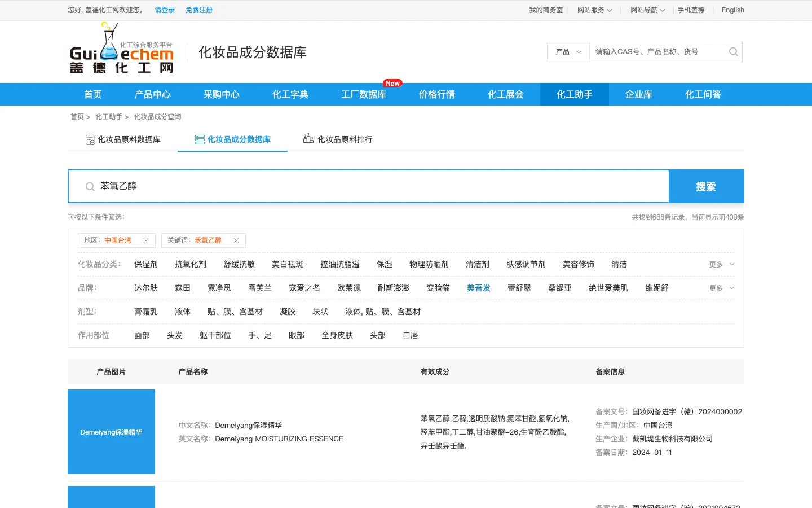Filter by 作用部位 头发

pyautogui.click(x=175, y=335)
